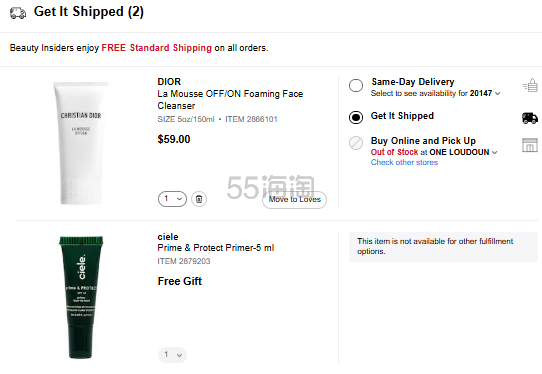The height and width of the screenshot is (374, 542).
Task: Open the Check other stores link
Action: tap(404, 162)
